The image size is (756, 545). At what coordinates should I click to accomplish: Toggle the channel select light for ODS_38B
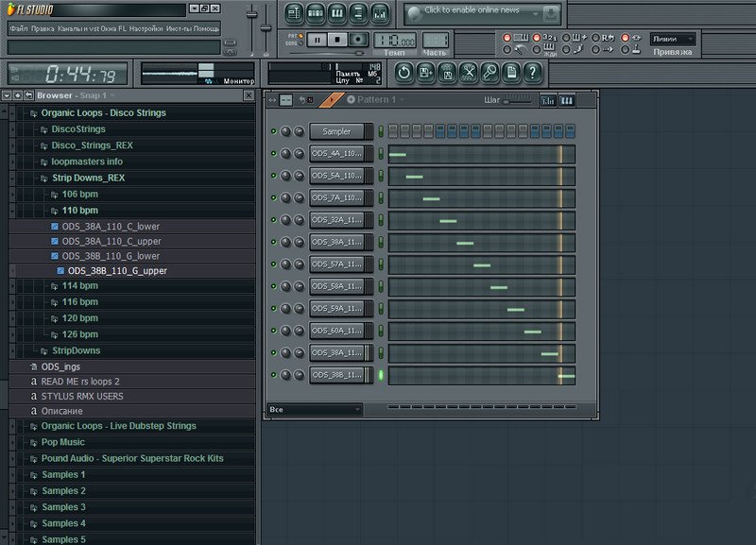(382, 375)
